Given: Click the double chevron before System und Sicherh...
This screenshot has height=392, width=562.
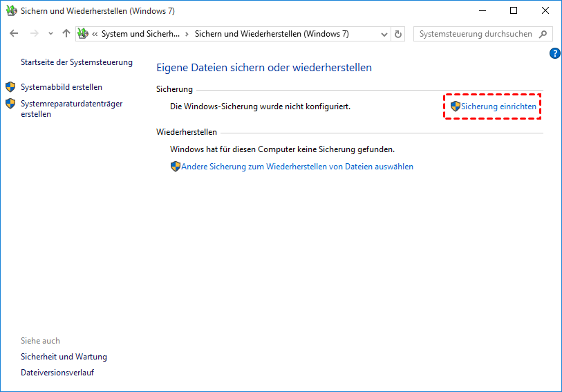Looking at the screenshot, I should pyautogui.click(x=95, y=35).
